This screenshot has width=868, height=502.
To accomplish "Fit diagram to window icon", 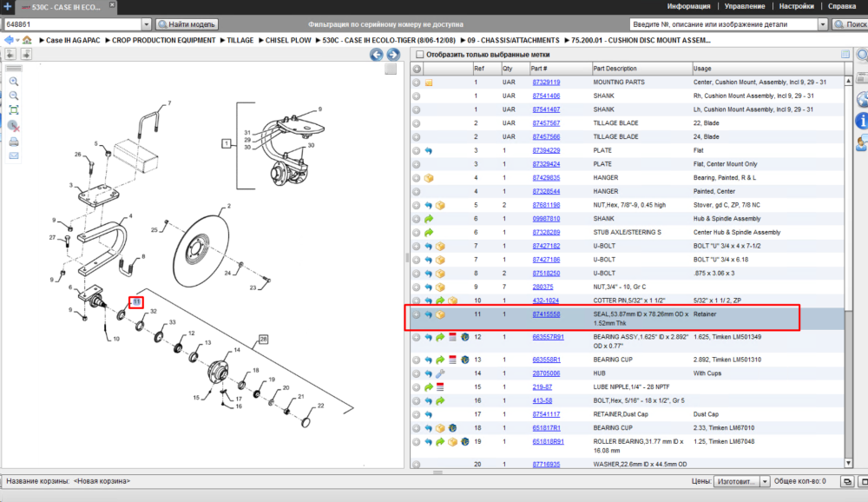I will tap(14, 110).
